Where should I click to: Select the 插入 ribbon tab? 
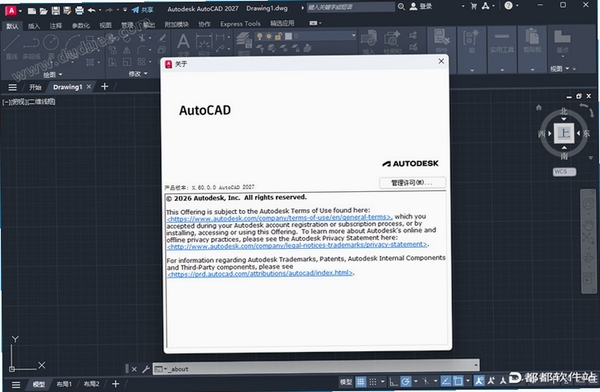[34, 26]
